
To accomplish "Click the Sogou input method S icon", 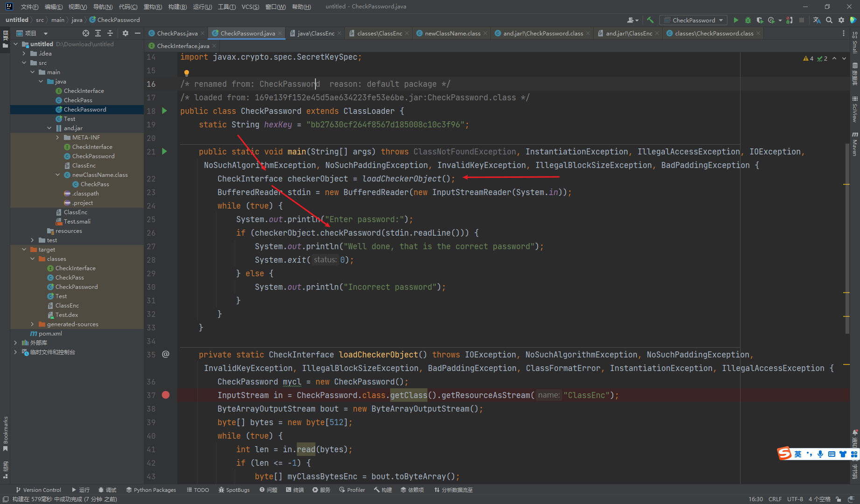I will click(784, 453).
